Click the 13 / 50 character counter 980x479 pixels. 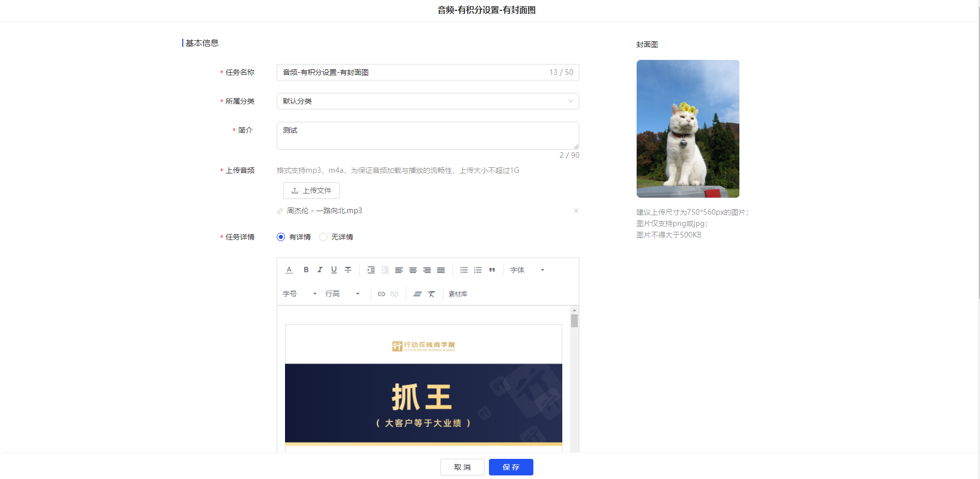(x=561, y=72)
